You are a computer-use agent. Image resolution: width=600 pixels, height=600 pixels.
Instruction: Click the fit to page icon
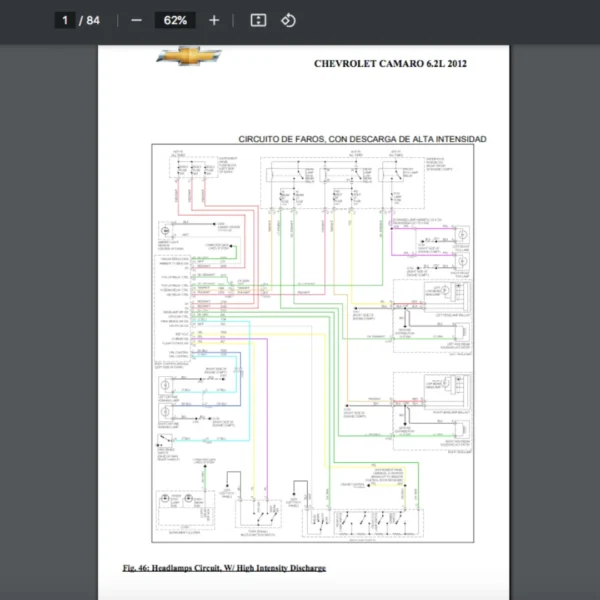(x=258, y=20)
